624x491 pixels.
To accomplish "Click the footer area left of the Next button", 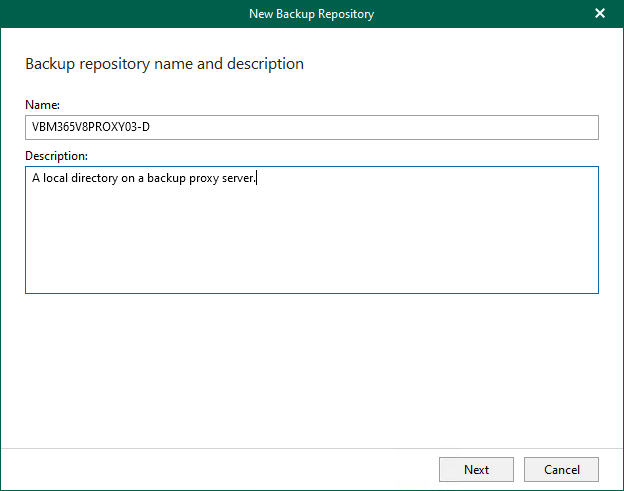I will pyautogui.click(x=220, y=469).
